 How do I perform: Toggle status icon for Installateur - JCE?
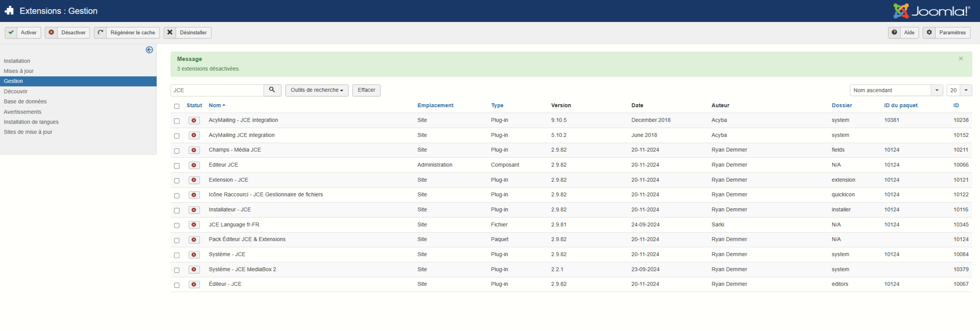(194, 210)
